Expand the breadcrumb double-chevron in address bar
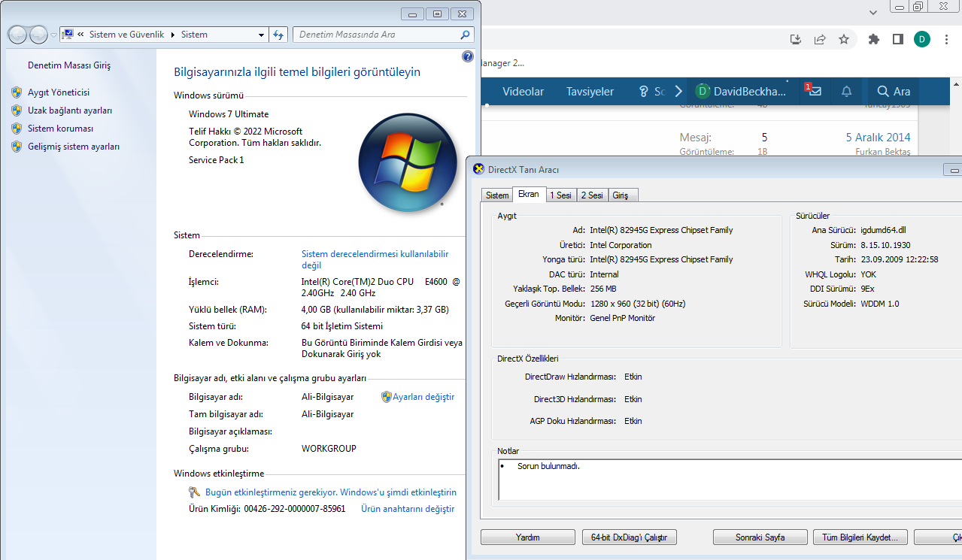This screenshot has height=560, width=962. coord(80,35)
